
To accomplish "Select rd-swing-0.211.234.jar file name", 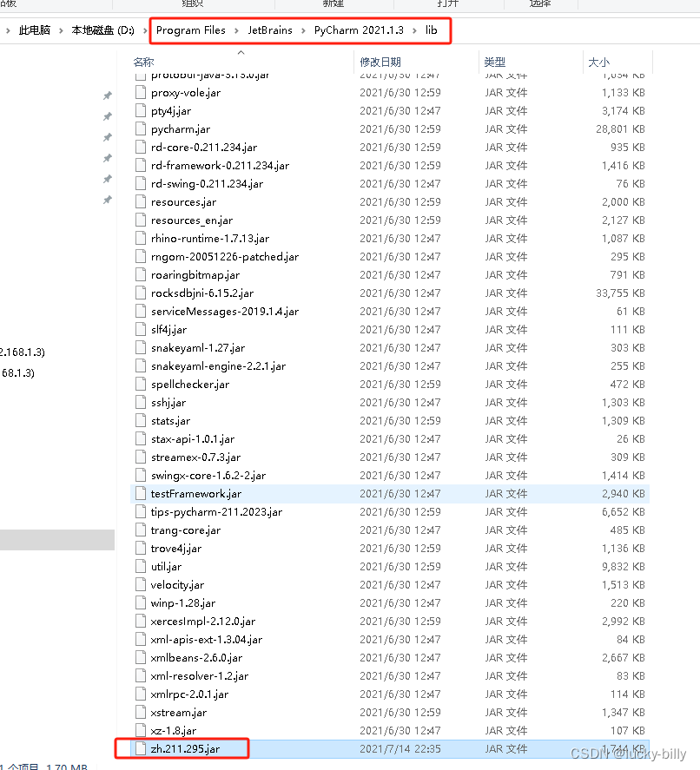I will coord(207,184).
